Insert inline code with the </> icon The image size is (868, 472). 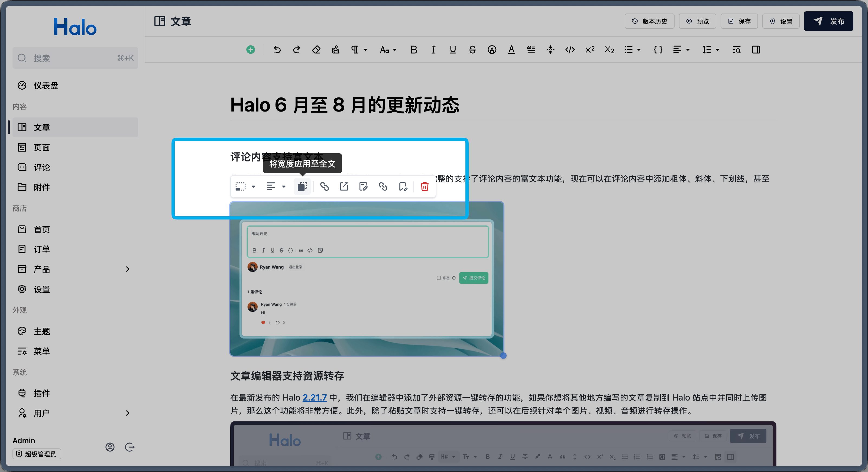pyautogui.click(x=570, y=50)
